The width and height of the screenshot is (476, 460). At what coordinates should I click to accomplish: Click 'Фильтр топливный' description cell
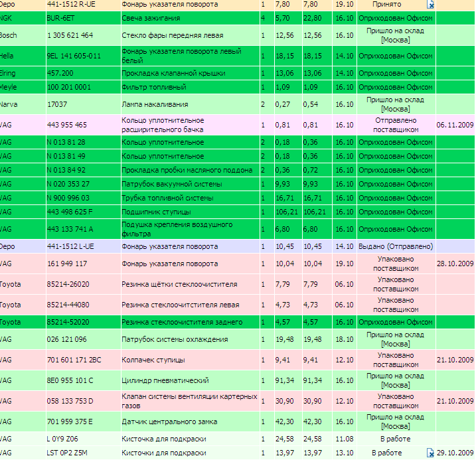point(191,87)
